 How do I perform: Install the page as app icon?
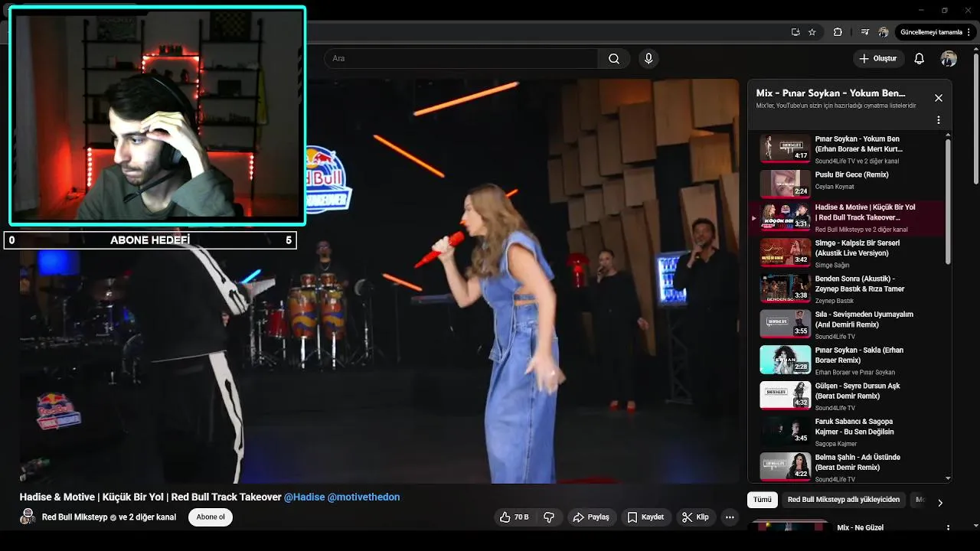(795, 32)
